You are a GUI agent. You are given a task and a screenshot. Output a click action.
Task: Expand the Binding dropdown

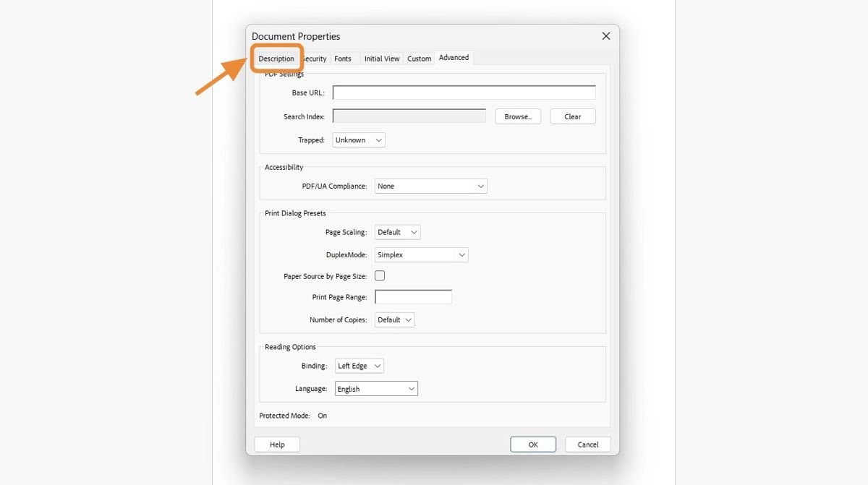(359, 365)
